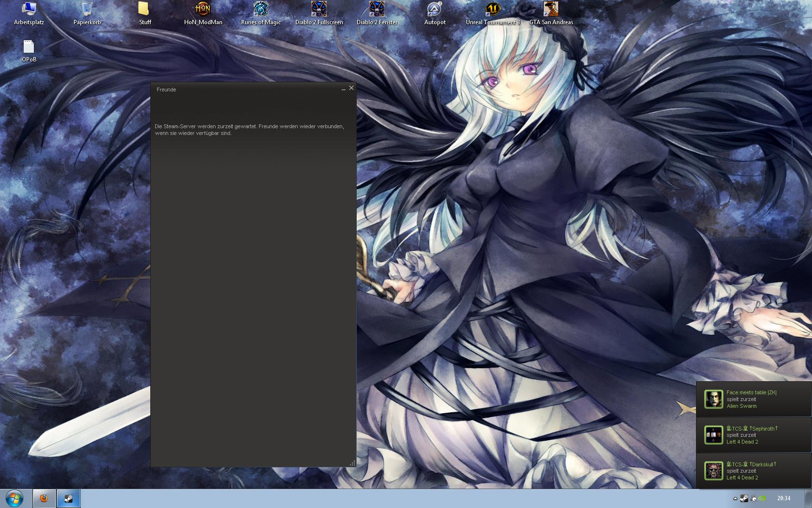Click the Stuff folder icon
This screenshot has width=812, height=508.
[x=145, y=13]
